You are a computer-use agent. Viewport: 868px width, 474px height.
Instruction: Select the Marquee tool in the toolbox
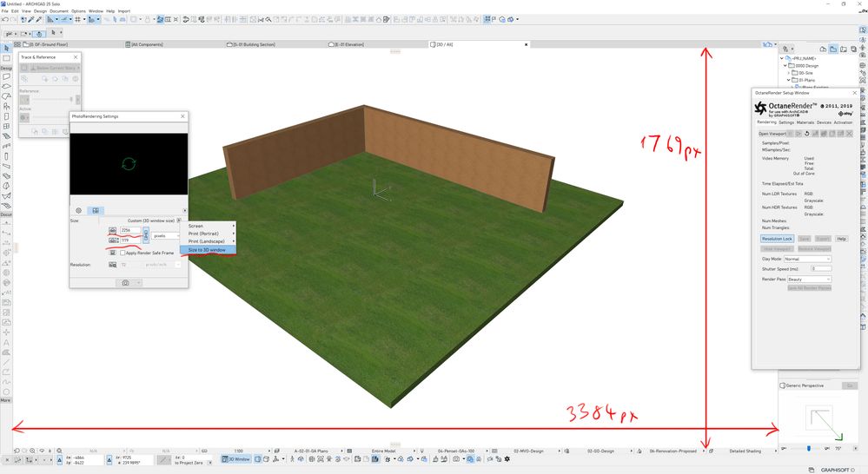pos(6,59)
